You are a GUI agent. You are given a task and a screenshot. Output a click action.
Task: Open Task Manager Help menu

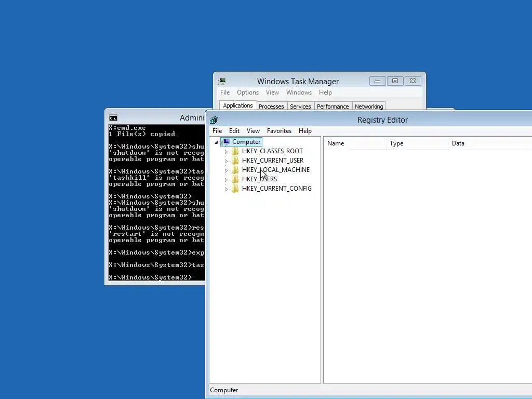(325, 92)
